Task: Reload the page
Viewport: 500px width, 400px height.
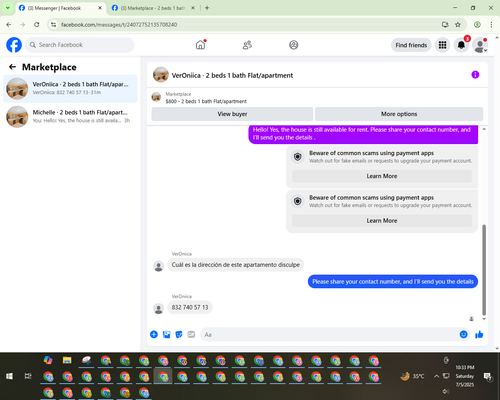Action: click(x=37, y=24)
